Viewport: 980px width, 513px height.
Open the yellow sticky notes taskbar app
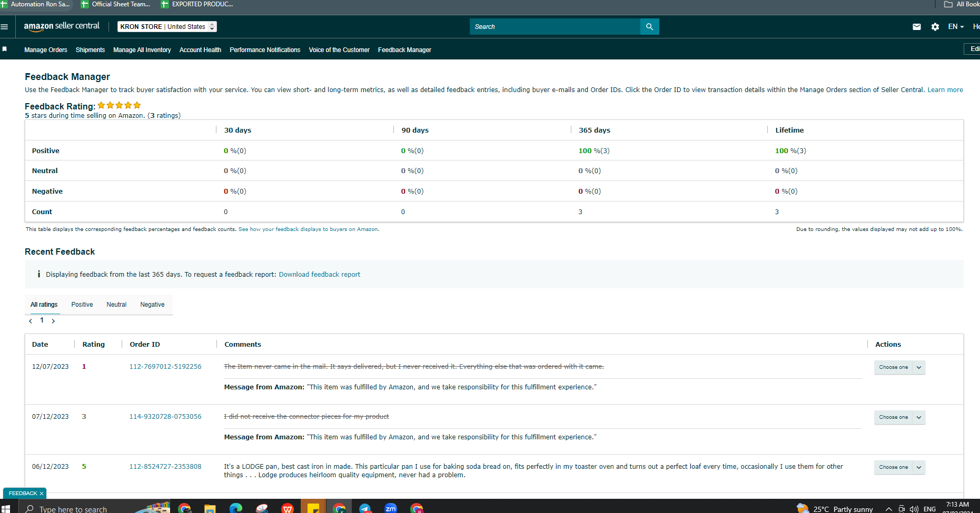[x=313, y=508]
